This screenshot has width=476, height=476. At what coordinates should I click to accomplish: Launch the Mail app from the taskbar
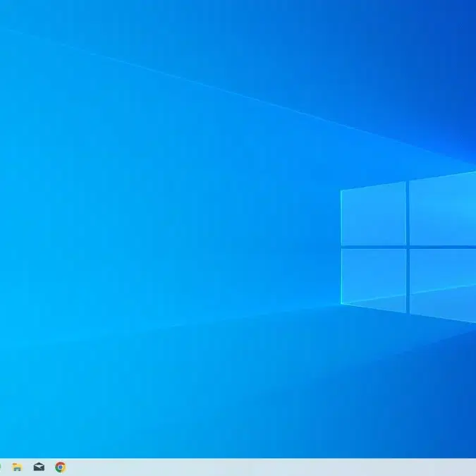pyautogui.click(x=39, y=467)
